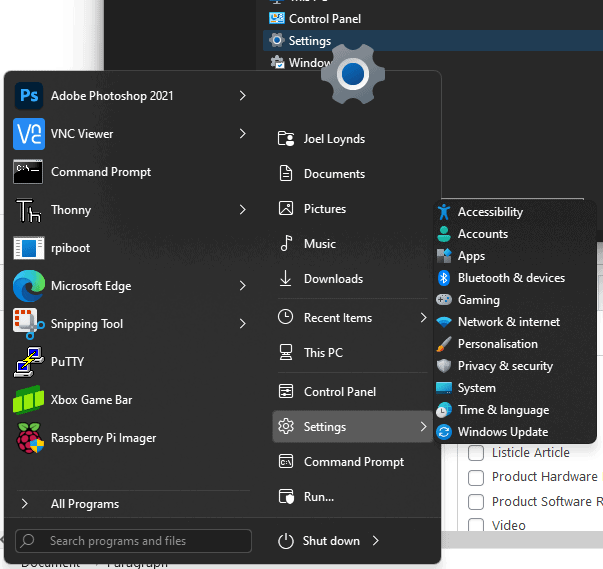603x569 pixels.
Task: Click the Run dialog icon
Action: click(286, 496)
